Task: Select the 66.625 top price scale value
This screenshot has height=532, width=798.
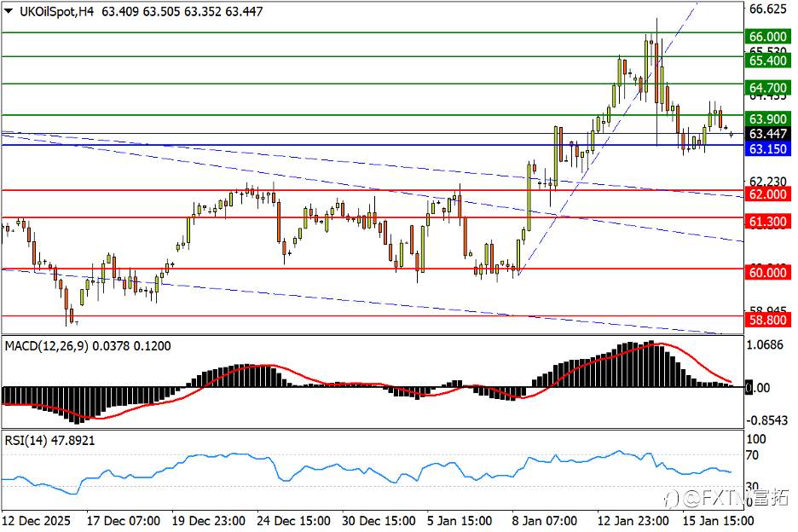Action: pyautogui.click(x=768, y=9)
